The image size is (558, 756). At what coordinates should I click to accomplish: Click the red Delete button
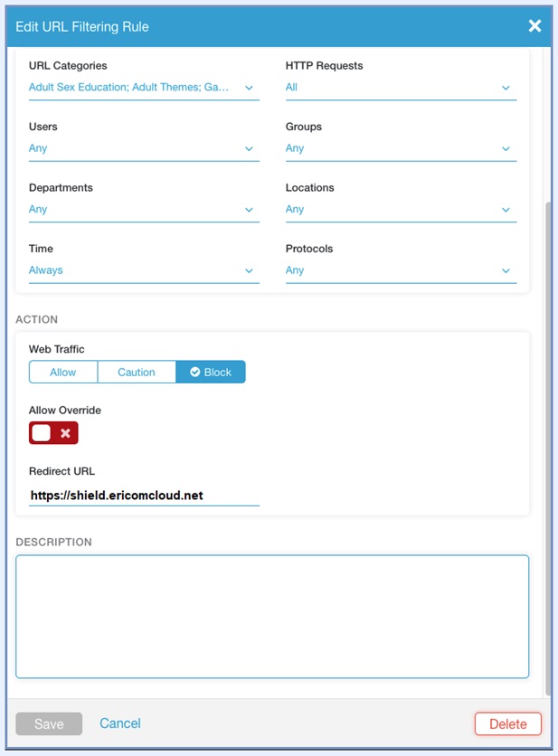[x=507, y=724]
